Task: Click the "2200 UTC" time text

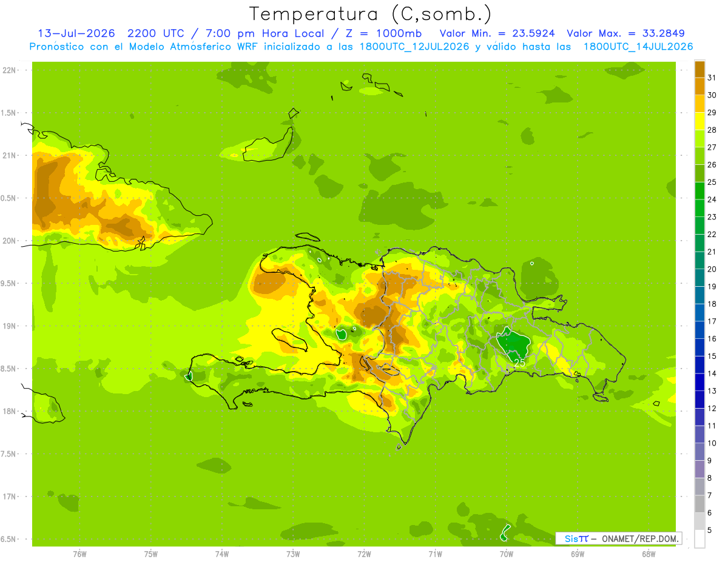Action: (x=155, y=33)
